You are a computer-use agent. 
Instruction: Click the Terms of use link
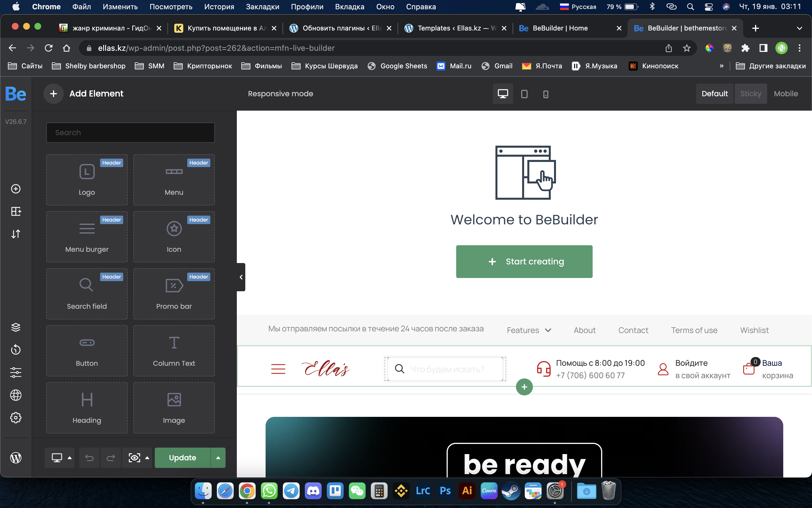pyautogui.click(x=694, y=330)
